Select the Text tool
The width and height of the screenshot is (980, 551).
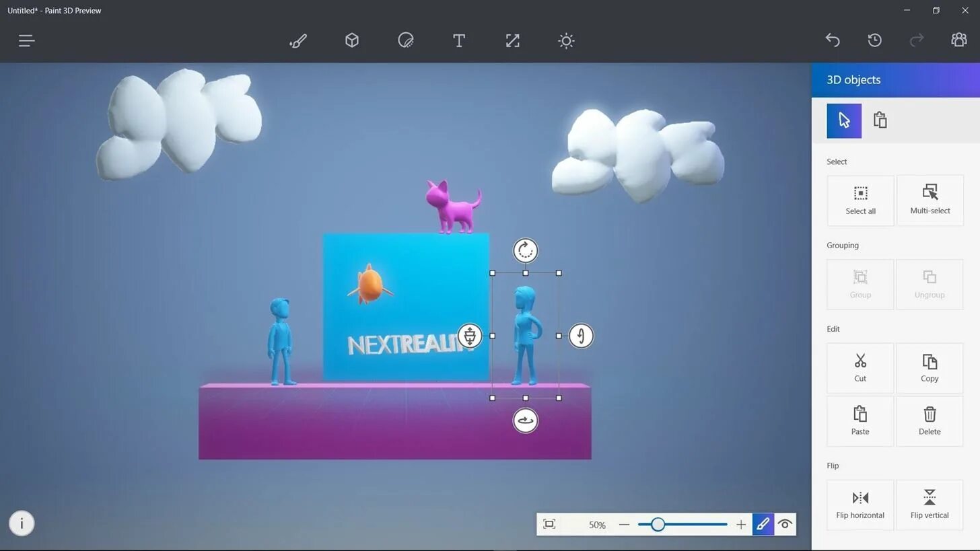pyautogui.click(x=459, y=41)
